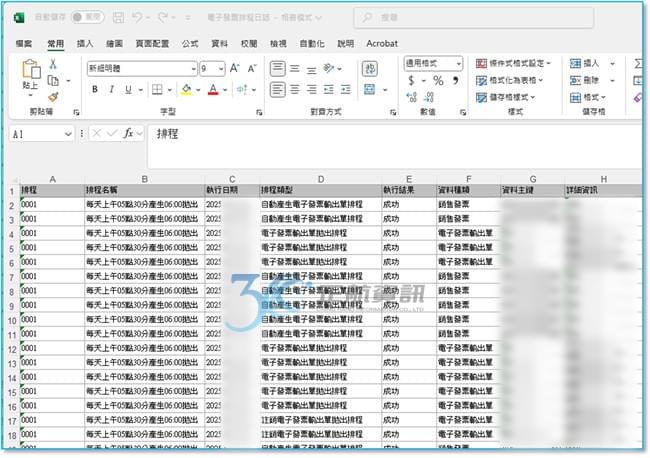Open the Acrobat ribbon tab

(382, 44)
